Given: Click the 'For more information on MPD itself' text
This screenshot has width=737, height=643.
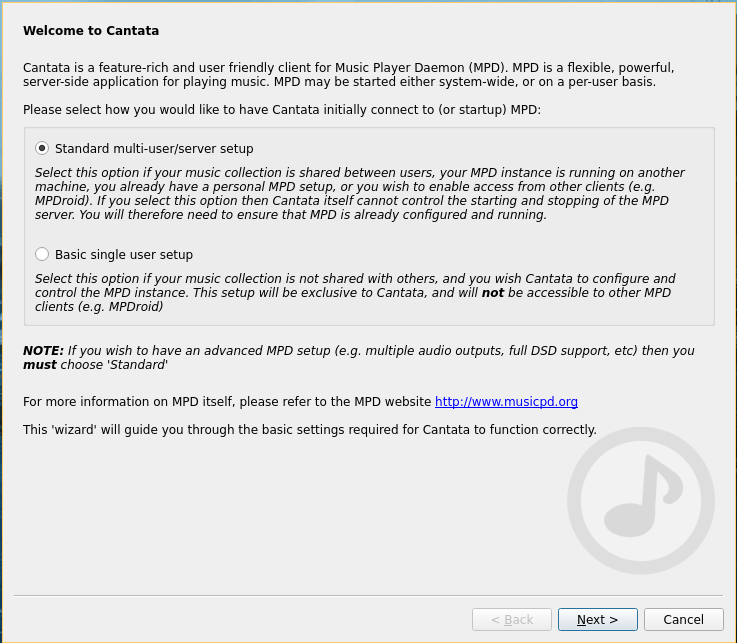Looking at the screenshot, I should (x=227, y=402).
